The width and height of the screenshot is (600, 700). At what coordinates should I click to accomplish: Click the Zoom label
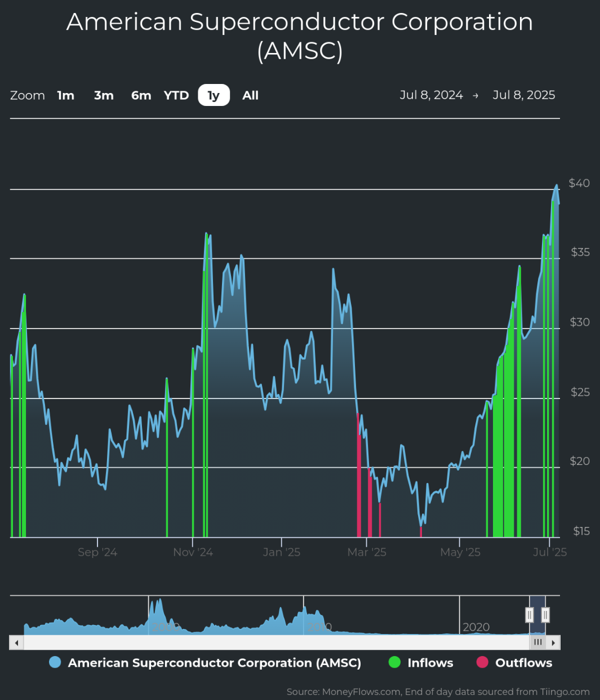28,95
